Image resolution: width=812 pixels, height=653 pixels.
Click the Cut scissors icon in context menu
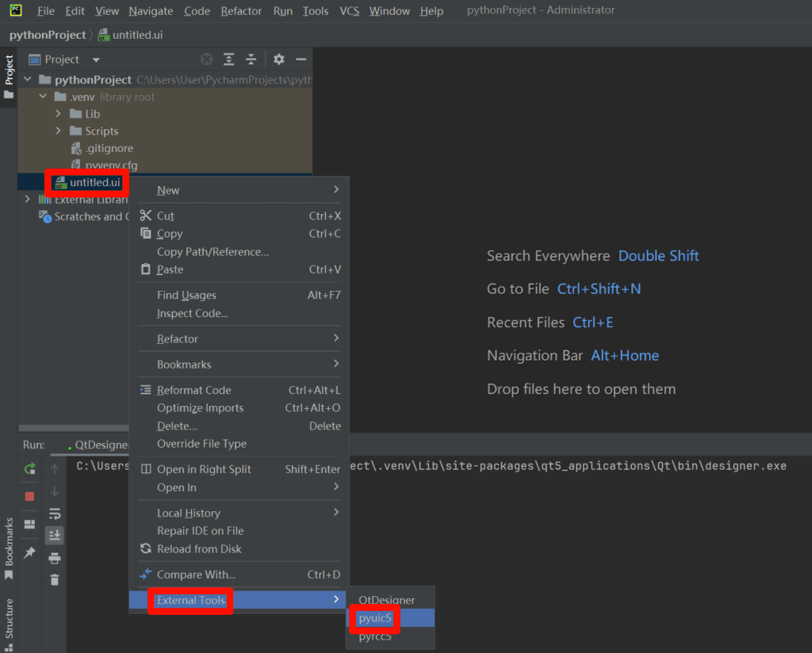click(x=146, y=216)
